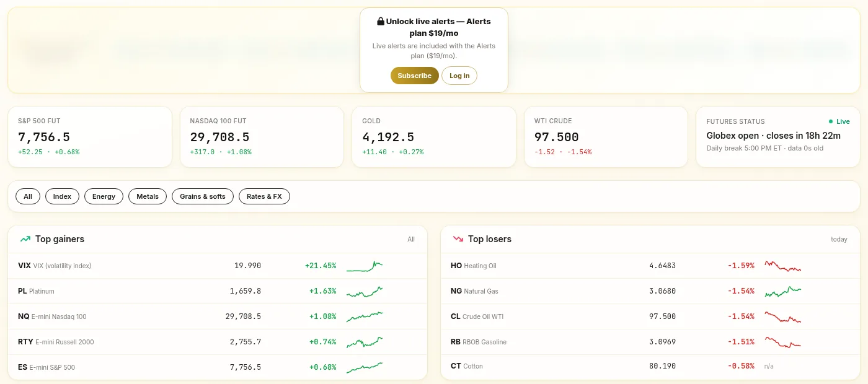Click the RBOB Gasoline sparkline chart
This screenshot has width=868, height=384.
click(783, 342)
